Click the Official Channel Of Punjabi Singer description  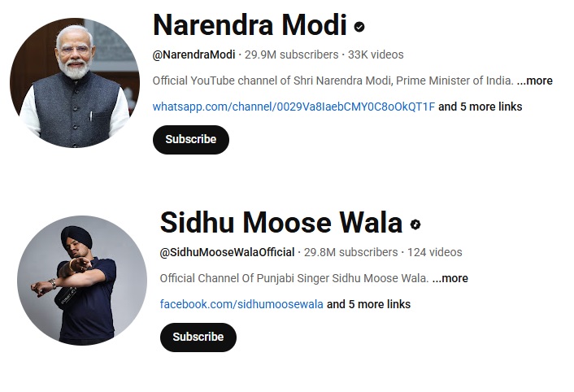(x=294, y=278)
